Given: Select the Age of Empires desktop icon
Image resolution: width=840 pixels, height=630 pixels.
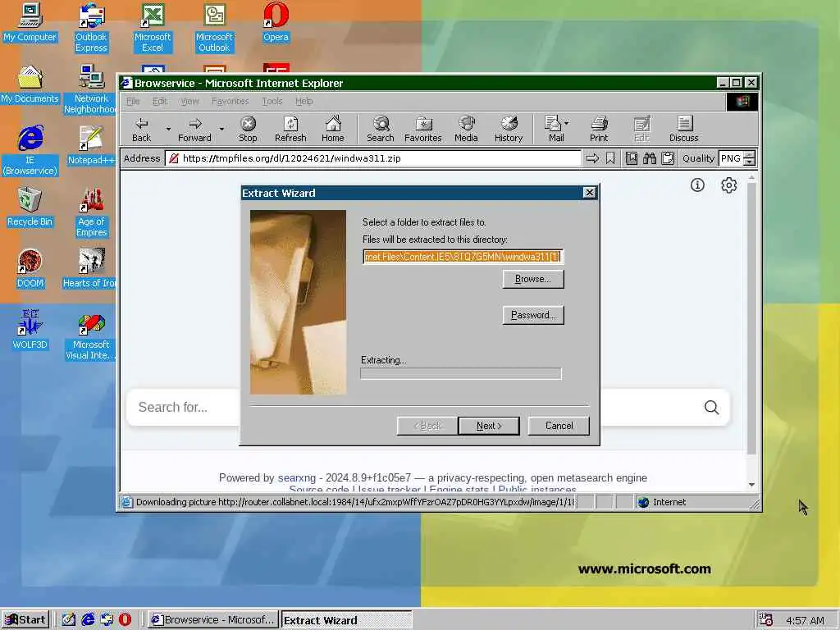Looking at the screenshot, I should click(x=91, y=212).
